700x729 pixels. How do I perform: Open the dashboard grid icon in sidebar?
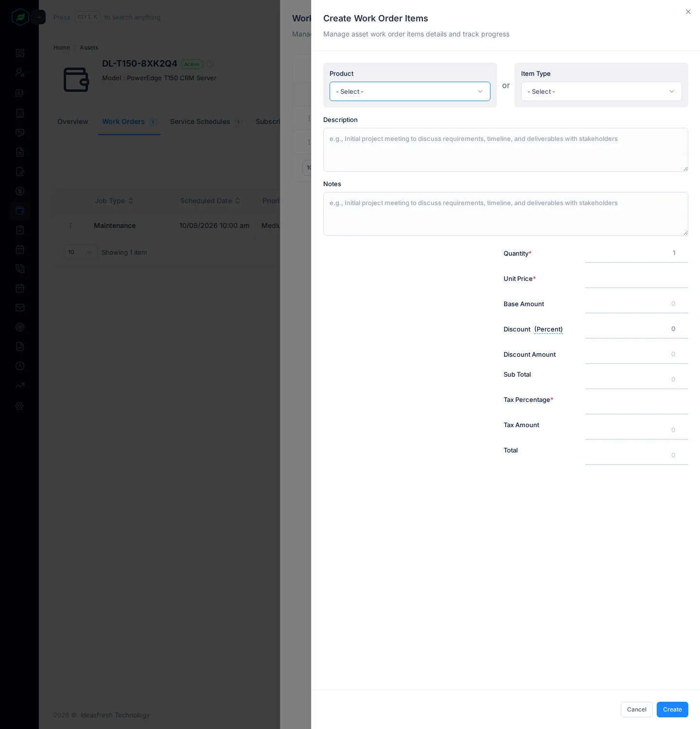pos(20,53)
